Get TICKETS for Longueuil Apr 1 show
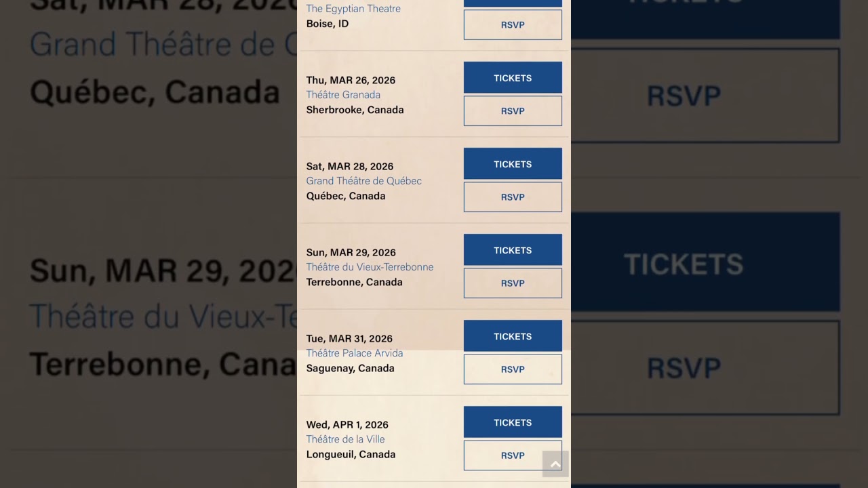The width and height of the screenshot is (868, 488). click(x=513, y=422)
